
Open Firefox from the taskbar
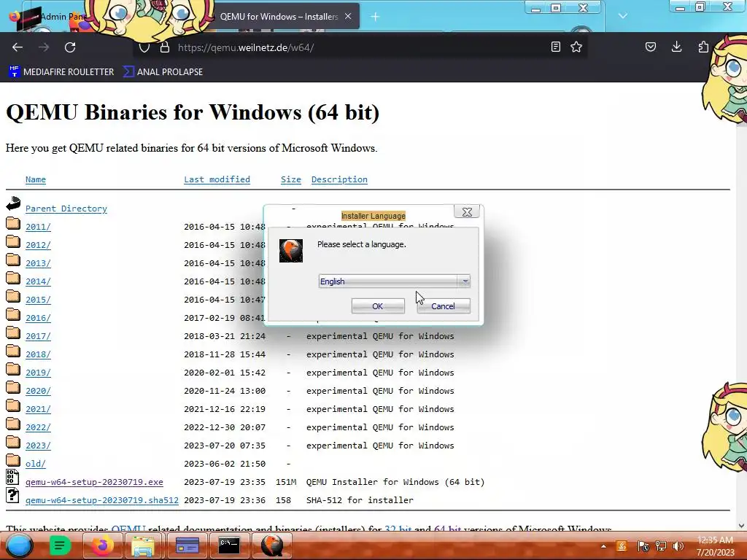pos(103,545)
